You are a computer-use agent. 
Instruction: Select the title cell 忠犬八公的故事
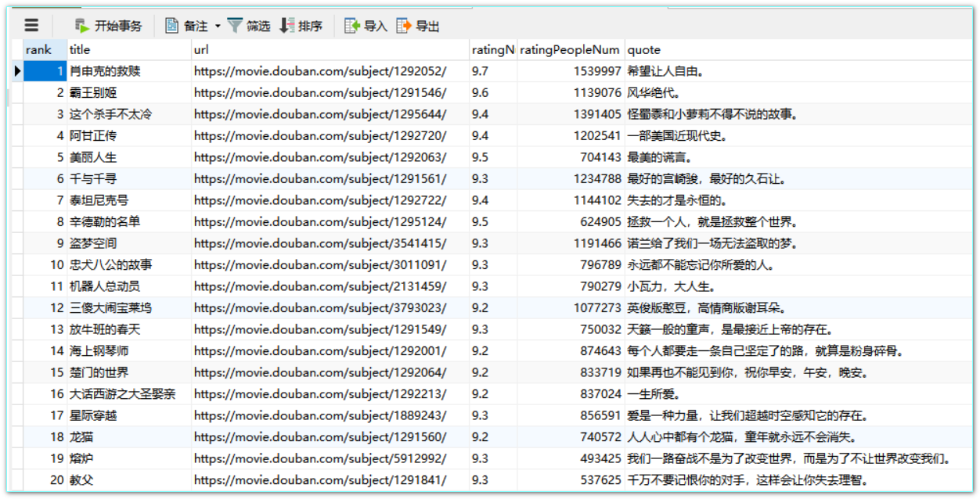[129, 265]
